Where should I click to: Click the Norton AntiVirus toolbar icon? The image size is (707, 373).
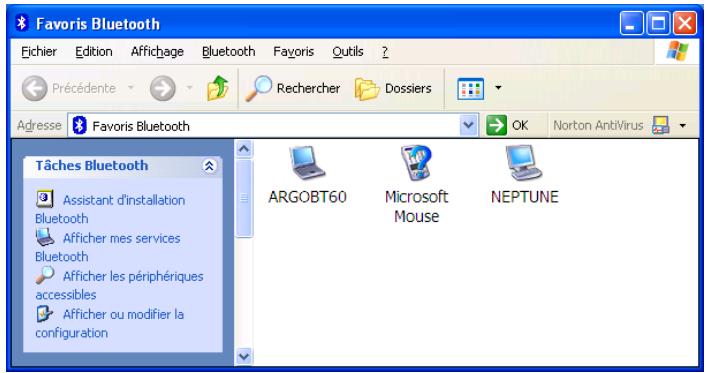pos(661,125)
